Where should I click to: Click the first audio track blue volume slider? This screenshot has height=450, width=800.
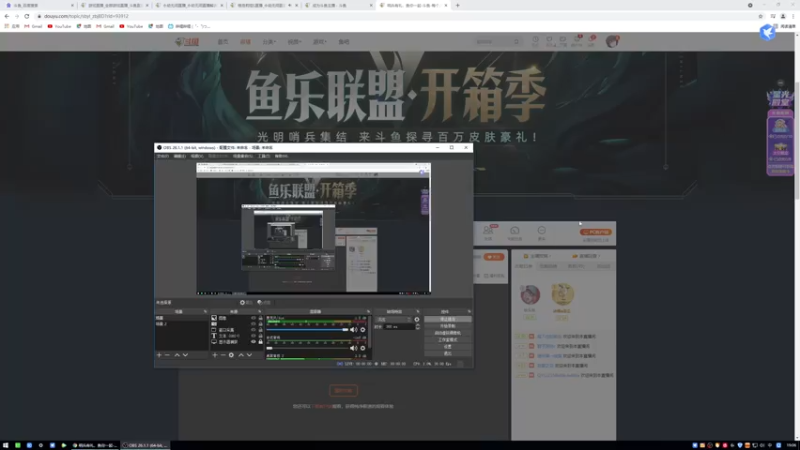pos(307,330)
